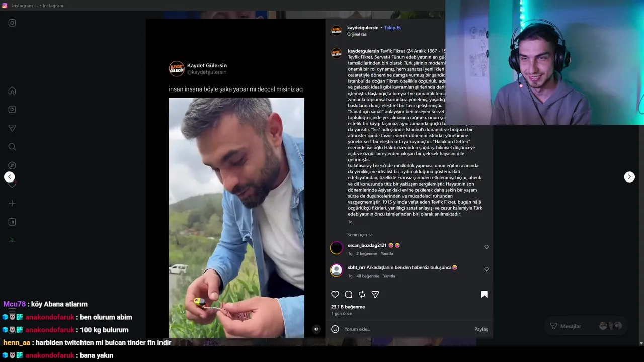Go to next post with right arrow

629,177
